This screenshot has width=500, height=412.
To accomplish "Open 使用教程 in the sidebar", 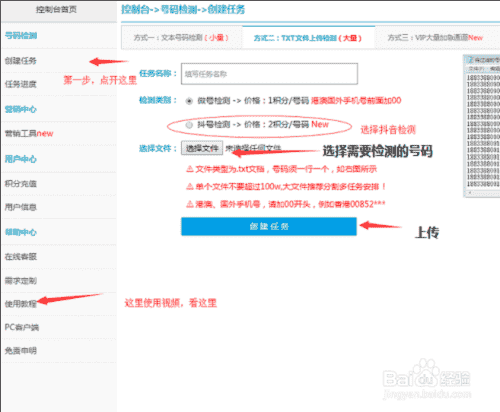I will coord(21,304).
